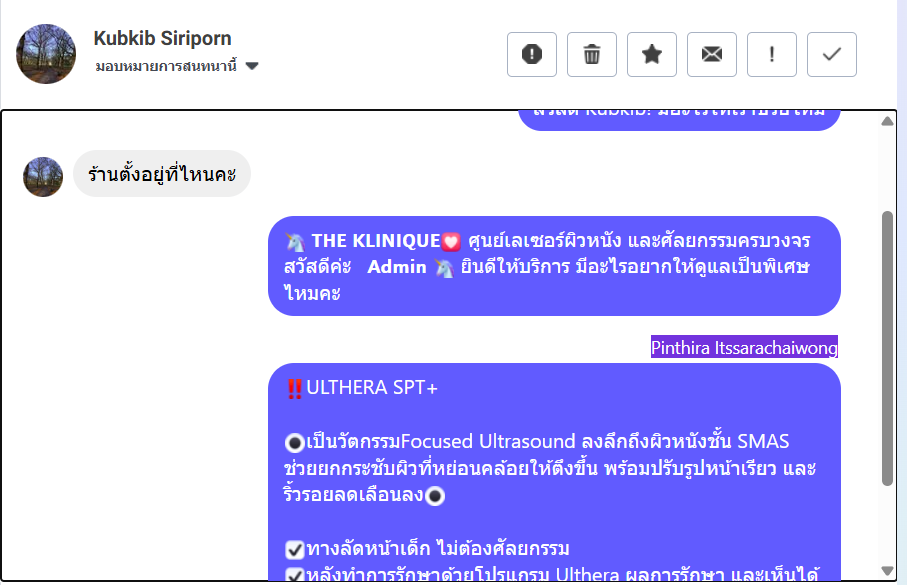Select the customer message ร้านตั้งอยู่ที่ไหนคะ
This screenshot has width=907, height=585.
[x=162, y=174]
